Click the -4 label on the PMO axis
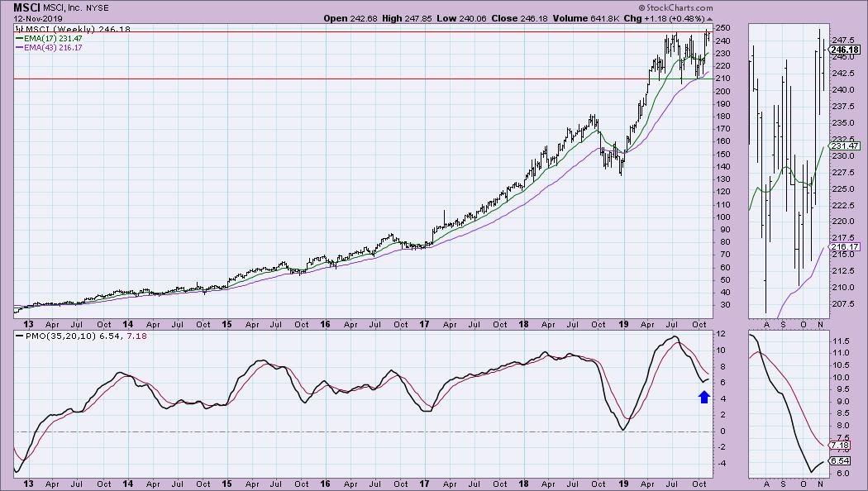 (721, 464)
